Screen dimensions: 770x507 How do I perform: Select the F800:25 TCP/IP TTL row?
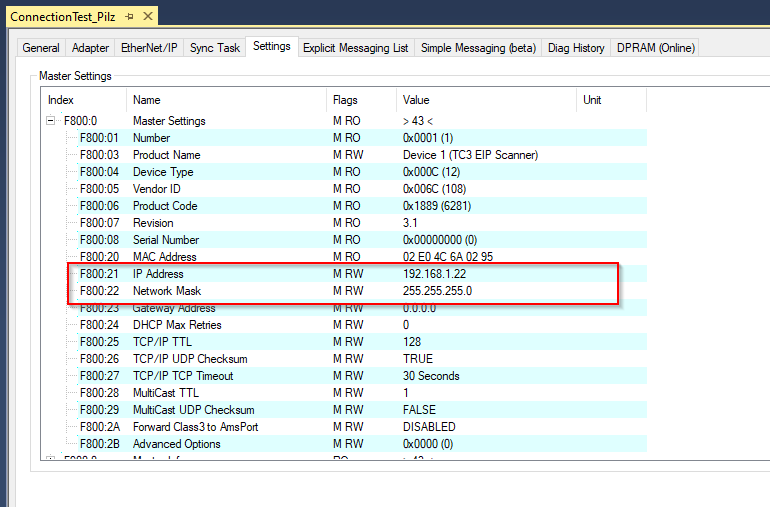pyautogui.click(x=362, y=341)
